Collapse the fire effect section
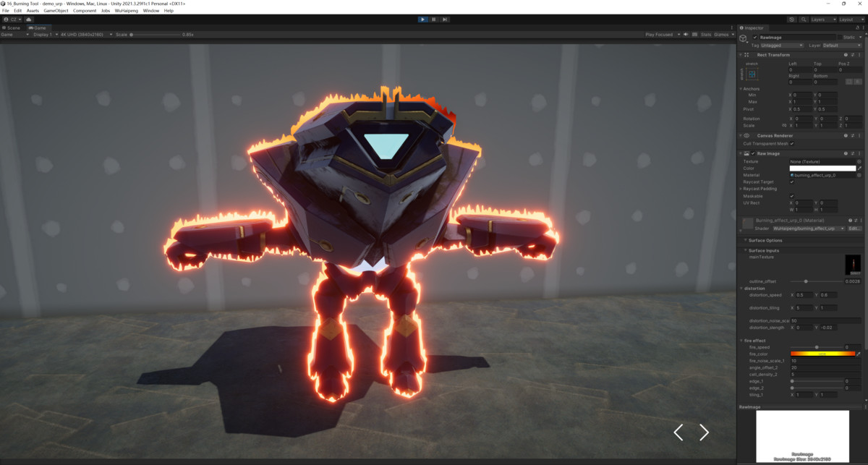Screen dimensions: 868x465 [741, 341]
